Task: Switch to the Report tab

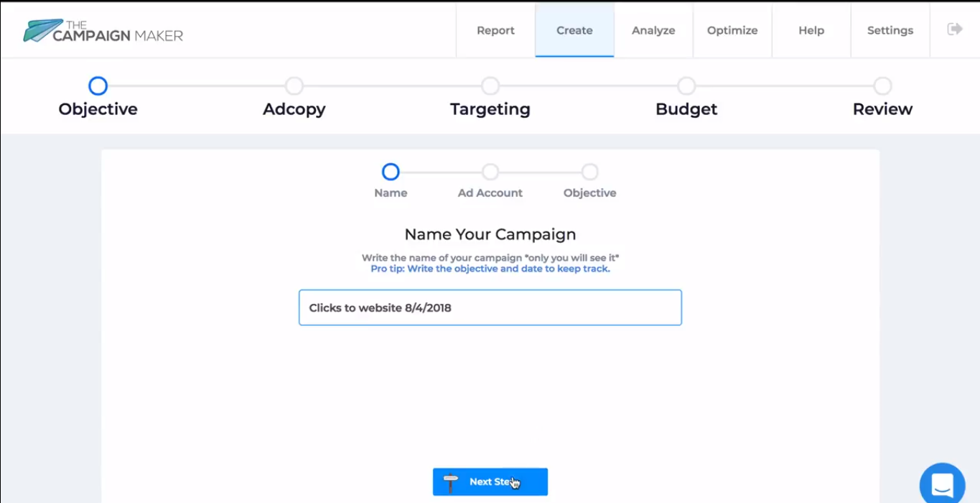Action: click(x=495, y=30)
